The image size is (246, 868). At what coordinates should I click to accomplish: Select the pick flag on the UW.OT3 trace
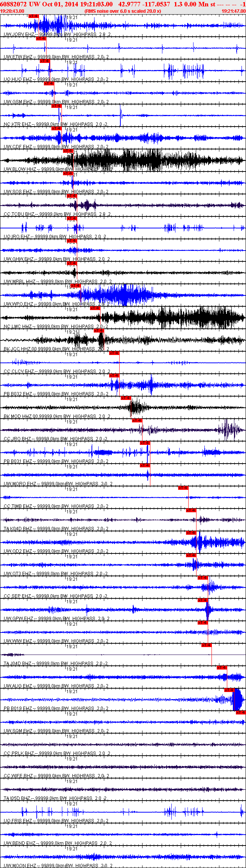tap(191, 555)
